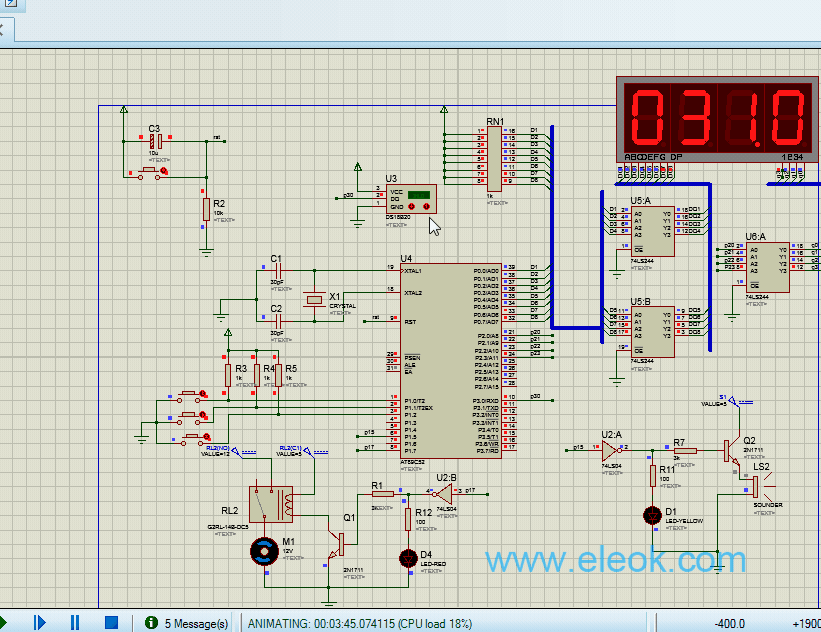Lower the DS18B20 temperature with down arrow
Viewport: 821px width, 632px height.
(412, 206)
